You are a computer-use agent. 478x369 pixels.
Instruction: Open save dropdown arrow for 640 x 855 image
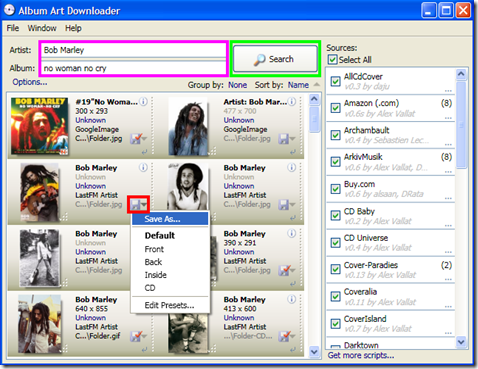point(144,336)
